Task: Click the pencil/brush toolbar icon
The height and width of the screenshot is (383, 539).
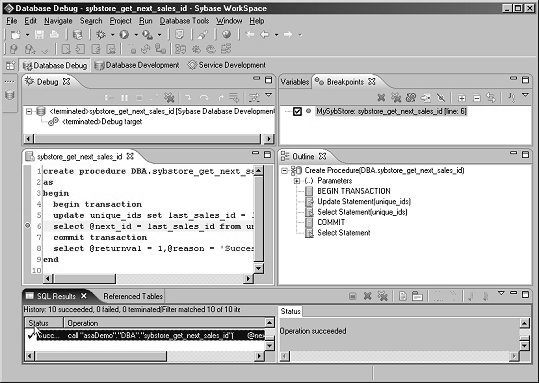Action: pos(202,34)
